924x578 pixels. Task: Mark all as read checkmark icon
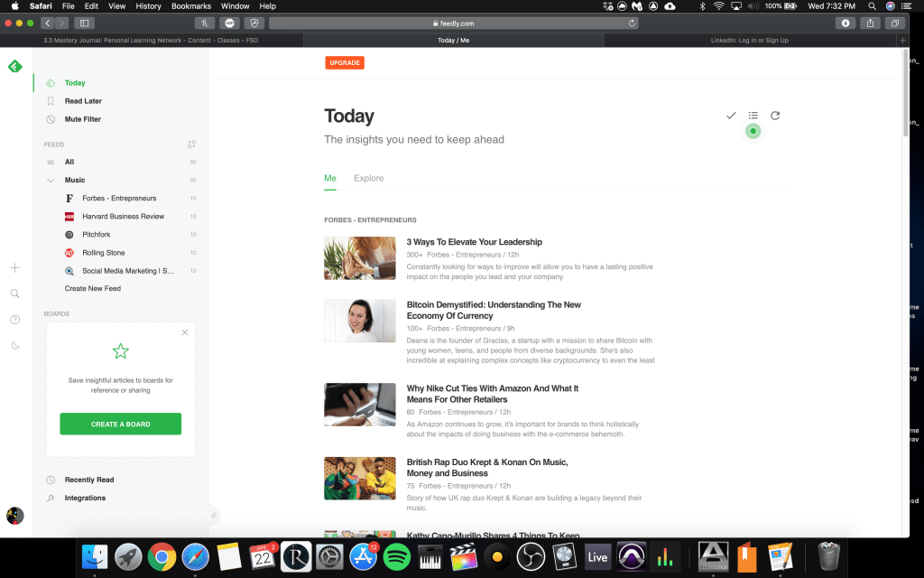[x=731, y=116]
